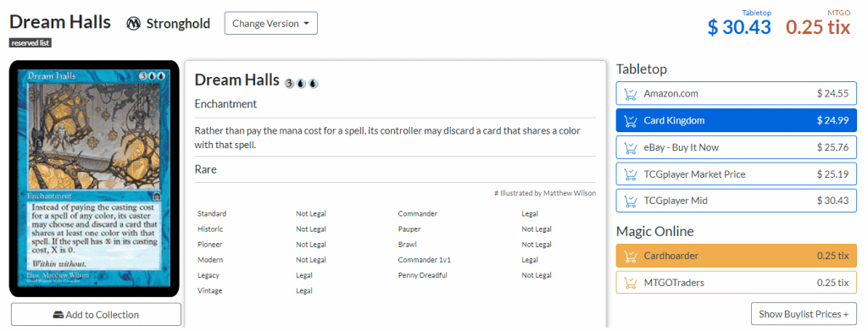868x331 pixels.
Task: Click the Card Kingdom cart icon
Action: point(630,120)
